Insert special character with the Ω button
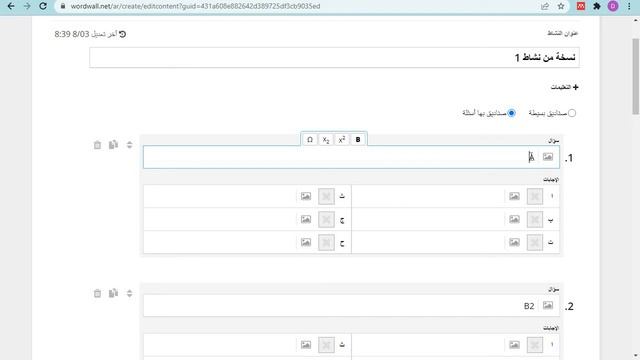Image resolution: width=640 pixels, height=360 pixels. pos(310,140)
